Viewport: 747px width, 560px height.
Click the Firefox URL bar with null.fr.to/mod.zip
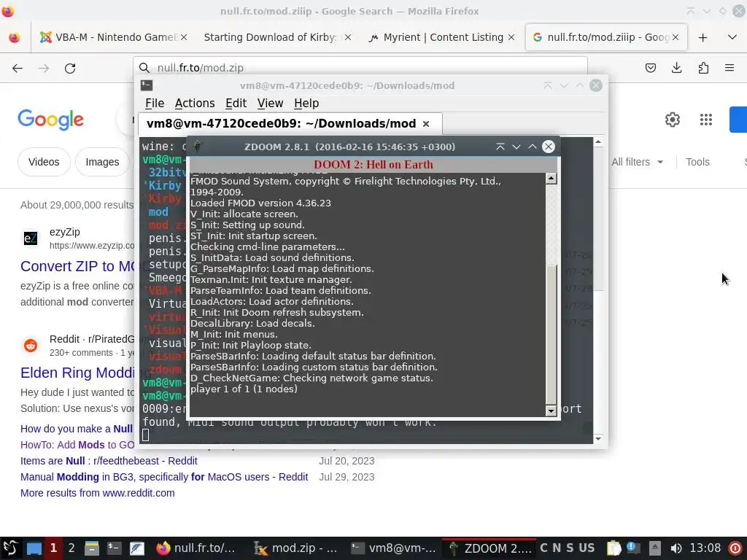[360, 68]
